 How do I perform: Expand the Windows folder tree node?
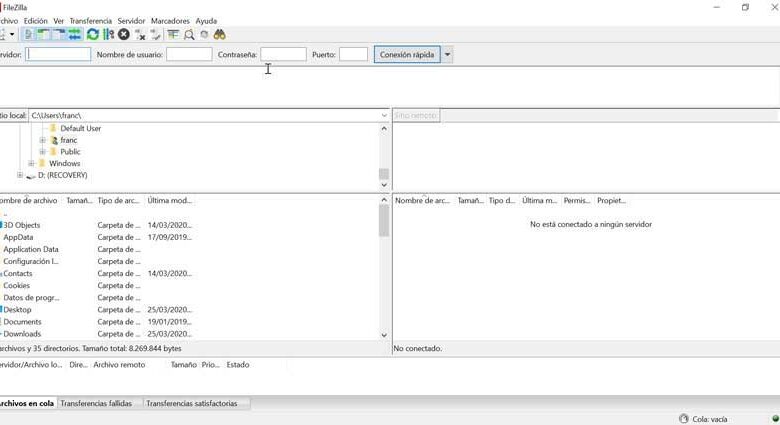[x=31, y=163]
